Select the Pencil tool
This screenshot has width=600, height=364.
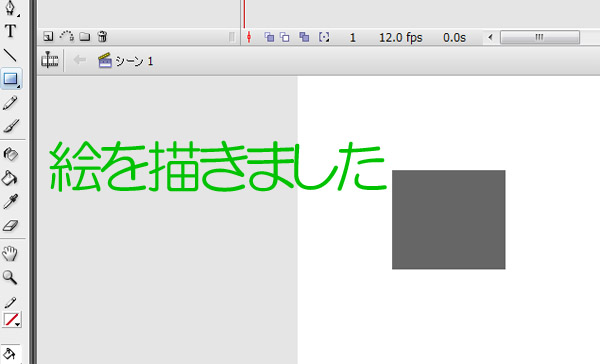pos(10,103)
